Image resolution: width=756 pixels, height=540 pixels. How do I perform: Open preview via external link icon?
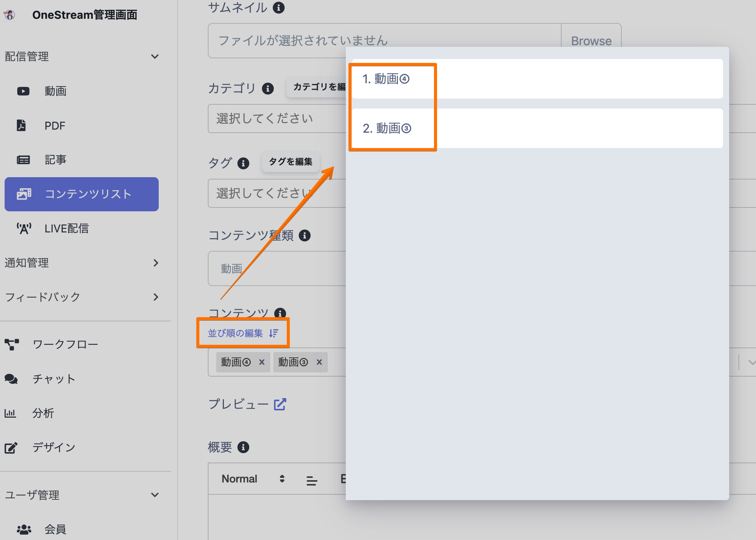click(280, 404)
